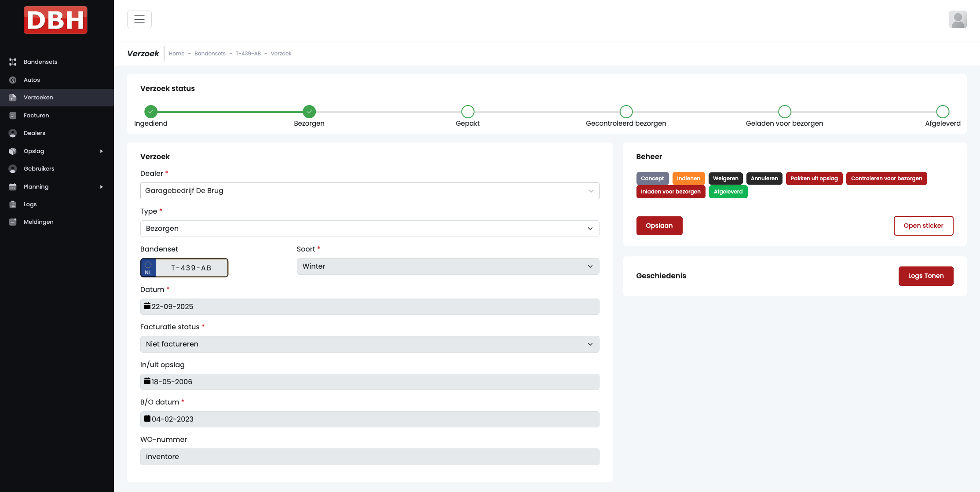Viewport: 980px width, 492px height.
Task: Go to Logs in the sidebar
Action: 30,204
